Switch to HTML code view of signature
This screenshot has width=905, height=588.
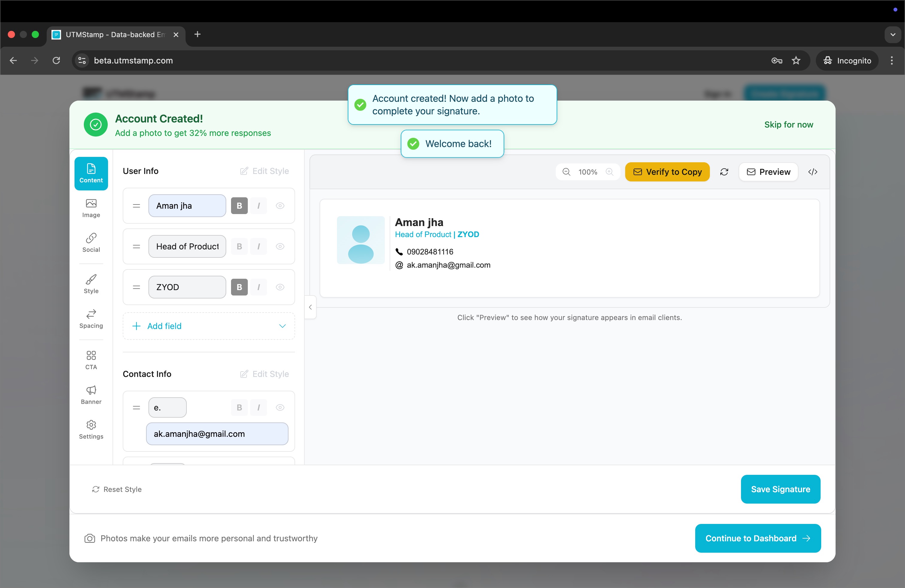(x=813, y=172)
